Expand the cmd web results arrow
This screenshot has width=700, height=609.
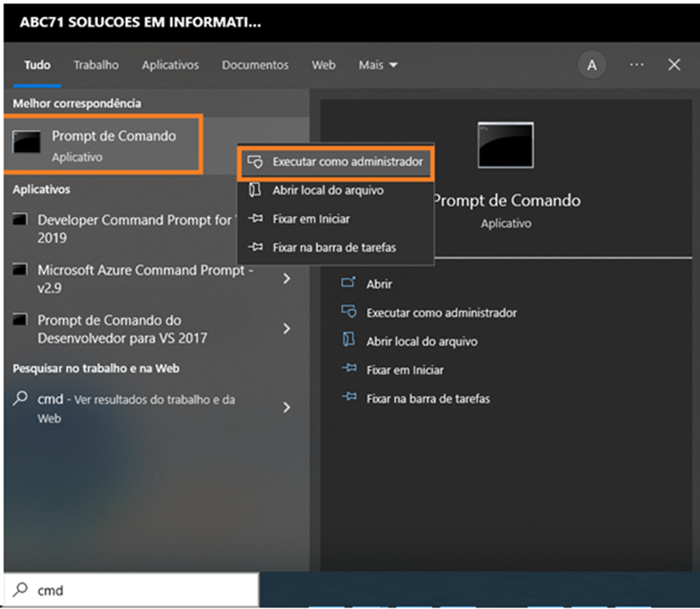(x=287, y=408)
